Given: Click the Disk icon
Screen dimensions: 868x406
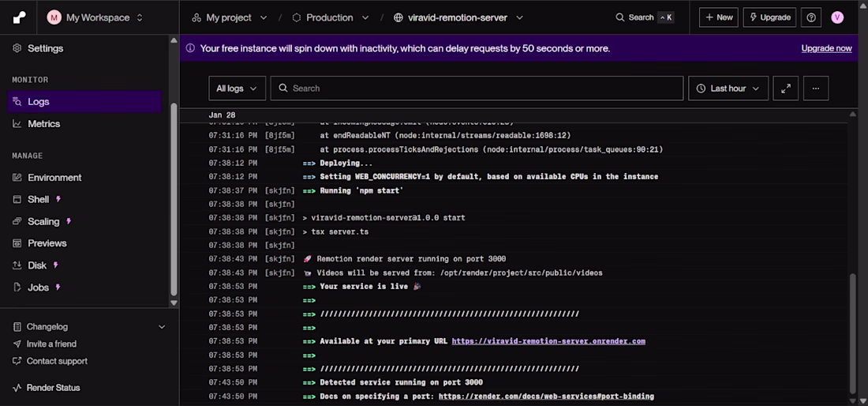Looking at the screenshot, I should coord(17,265).
